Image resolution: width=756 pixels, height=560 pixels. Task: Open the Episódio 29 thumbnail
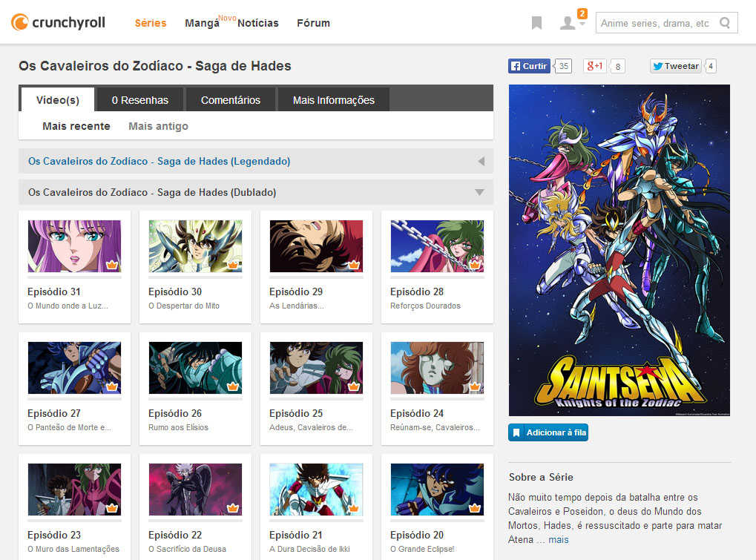(x=316, y=246)
